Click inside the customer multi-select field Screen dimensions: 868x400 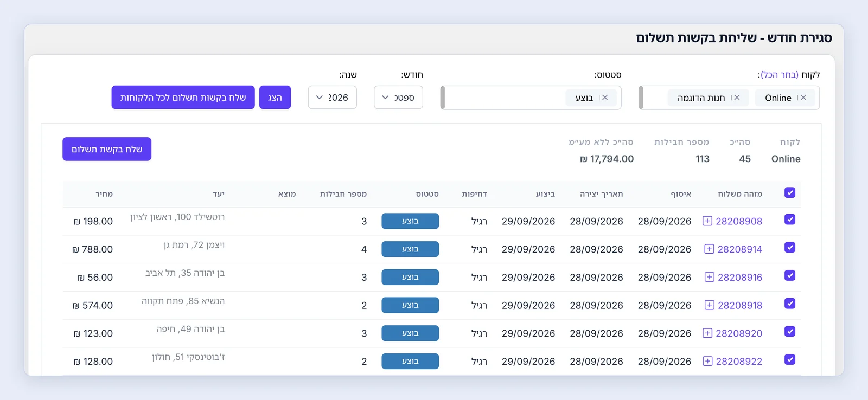(x=729, y=98)
